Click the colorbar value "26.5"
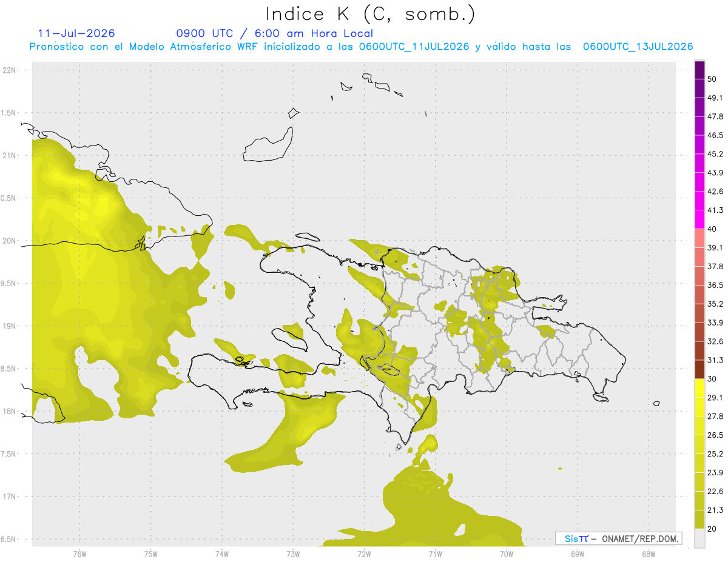 pos(715,435)
